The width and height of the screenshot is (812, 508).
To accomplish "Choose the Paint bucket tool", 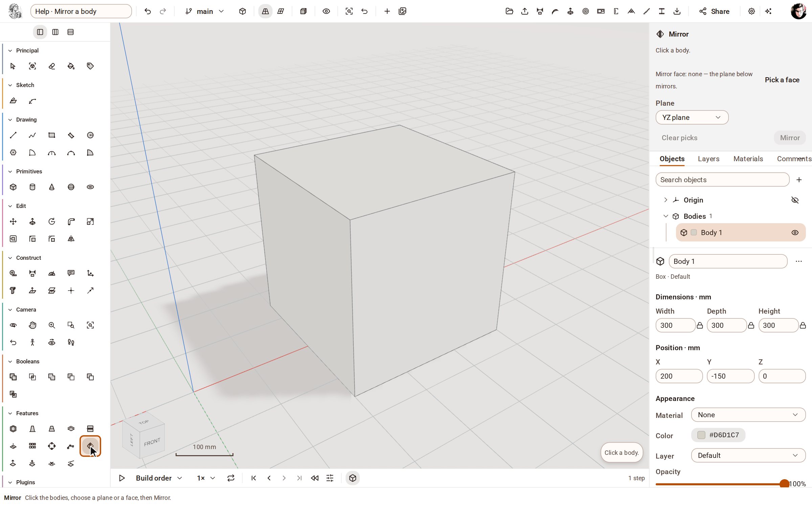I will (71, 66).
